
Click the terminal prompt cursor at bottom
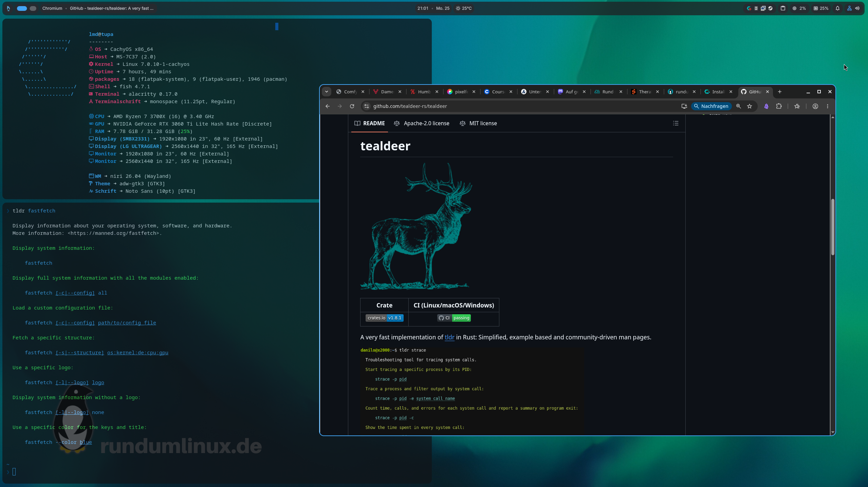pyautogui.click(x=14, y=472)
